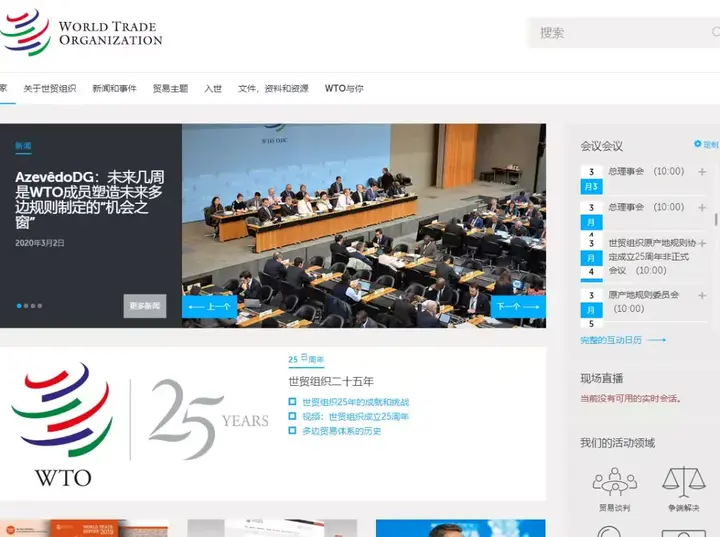Select the third carousel dot
The image size is (720, 537).
tap(33, 305)
